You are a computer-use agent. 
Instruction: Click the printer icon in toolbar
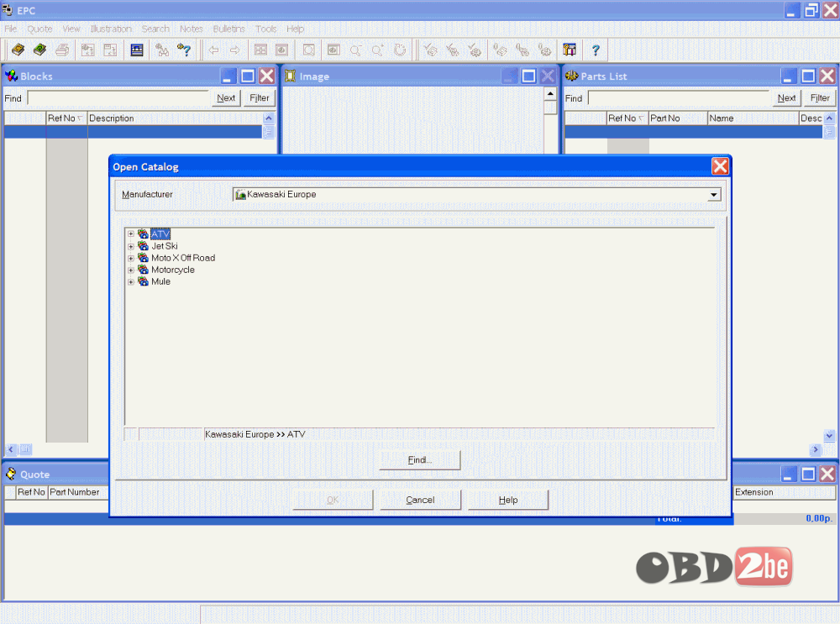point(62,50)
